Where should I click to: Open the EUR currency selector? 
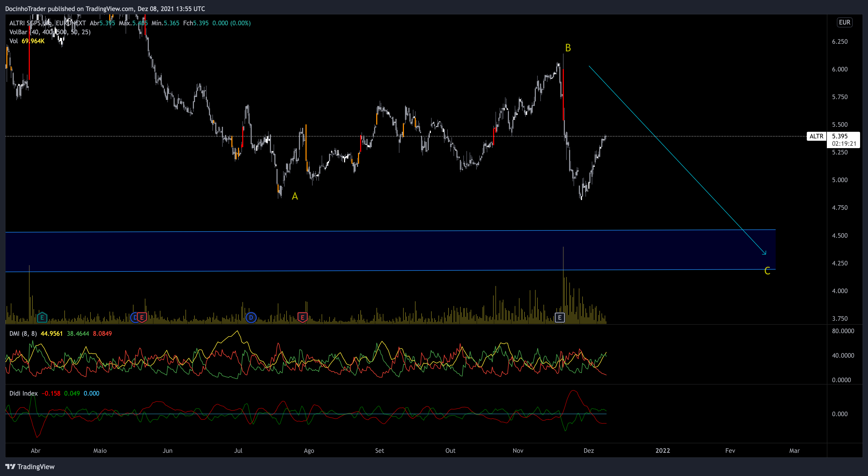click(845, 23)
